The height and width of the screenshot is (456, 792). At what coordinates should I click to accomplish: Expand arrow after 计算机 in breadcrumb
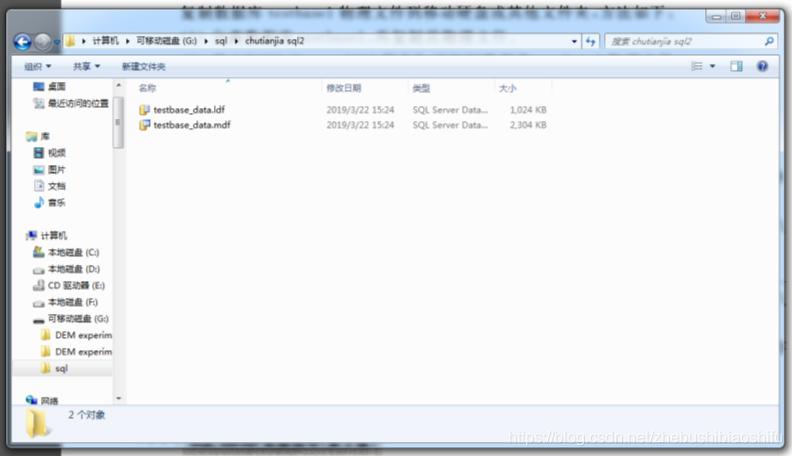pos(128,41)
